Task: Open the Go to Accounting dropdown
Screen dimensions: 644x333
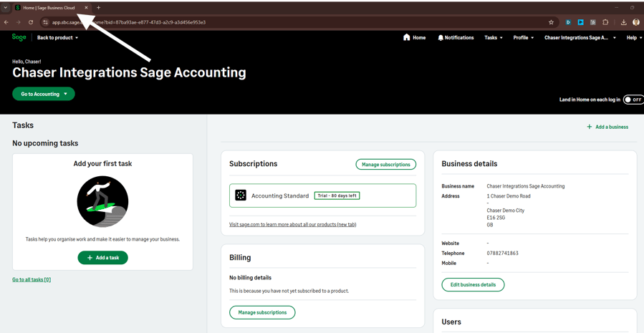Action: [x=44, y=94]
